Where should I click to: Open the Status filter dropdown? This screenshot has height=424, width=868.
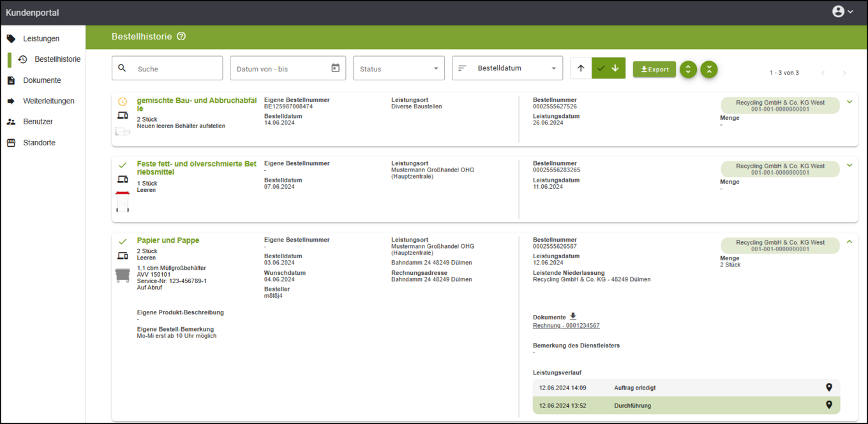(x=399, y=68)
